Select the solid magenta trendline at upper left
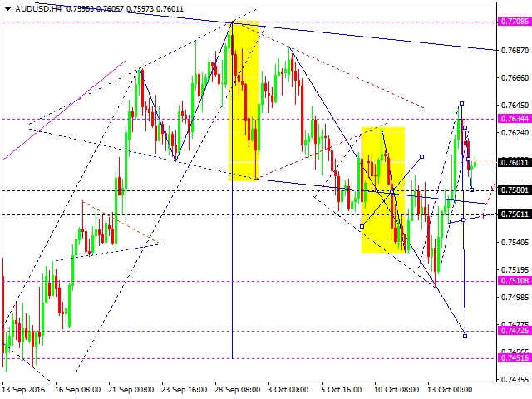The image size is (532, 399). pos(65,110)
